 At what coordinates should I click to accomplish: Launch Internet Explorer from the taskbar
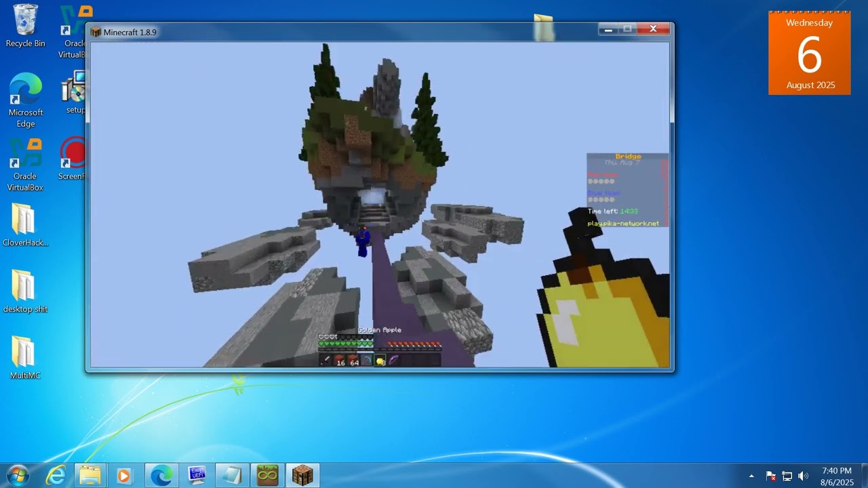56,476
